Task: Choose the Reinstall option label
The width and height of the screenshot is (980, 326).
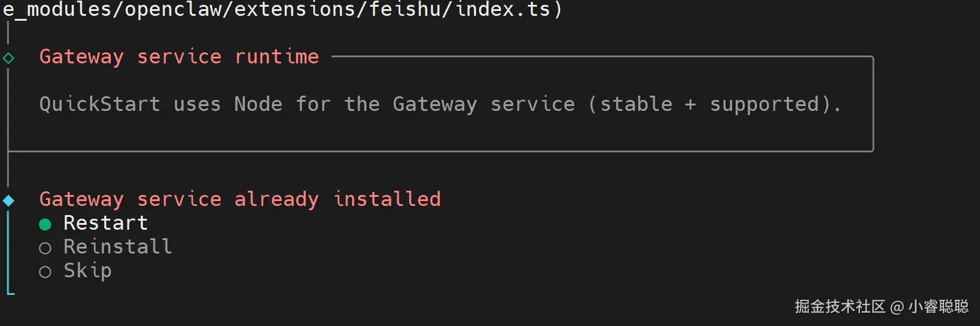Action: click(x=118, y=247)
